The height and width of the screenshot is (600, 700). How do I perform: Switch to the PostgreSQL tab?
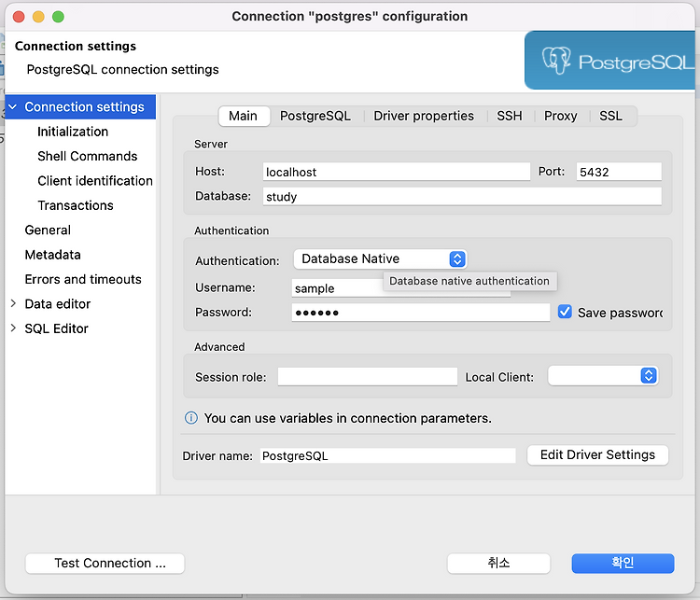(315, 116)
